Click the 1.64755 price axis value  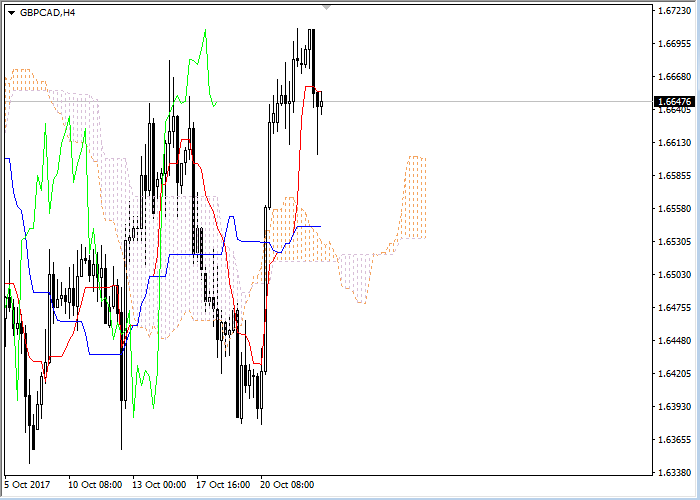tap(674, 308)
